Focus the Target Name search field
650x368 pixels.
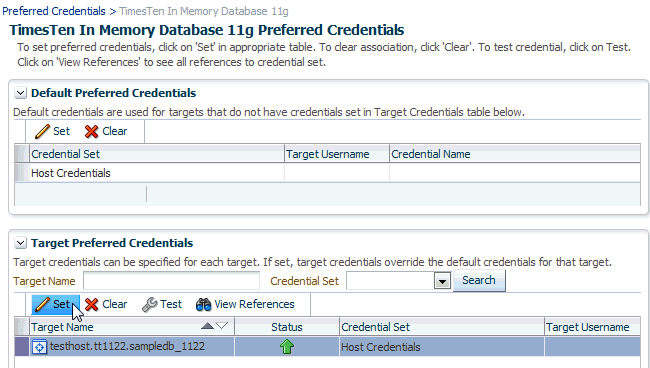(x=171, y=281)
